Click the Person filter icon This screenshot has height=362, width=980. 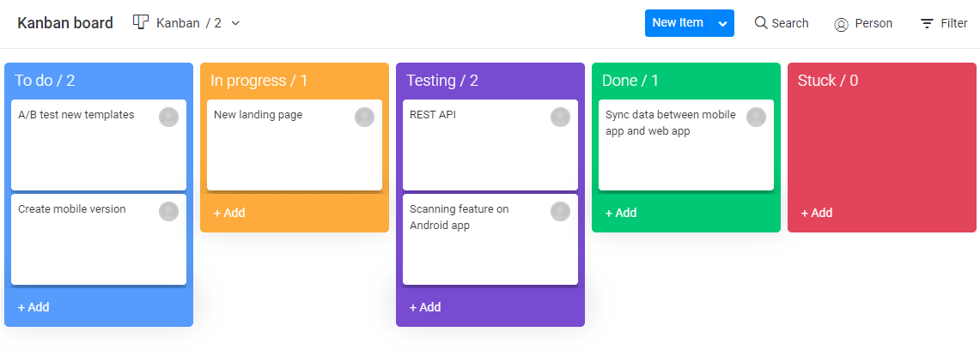click(841, 24)
